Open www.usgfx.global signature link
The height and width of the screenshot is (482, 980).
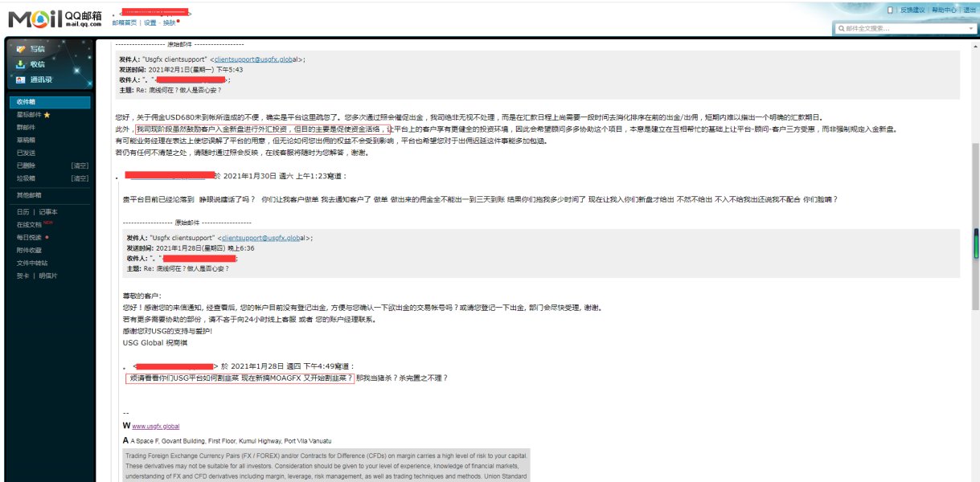click(156, 426)
